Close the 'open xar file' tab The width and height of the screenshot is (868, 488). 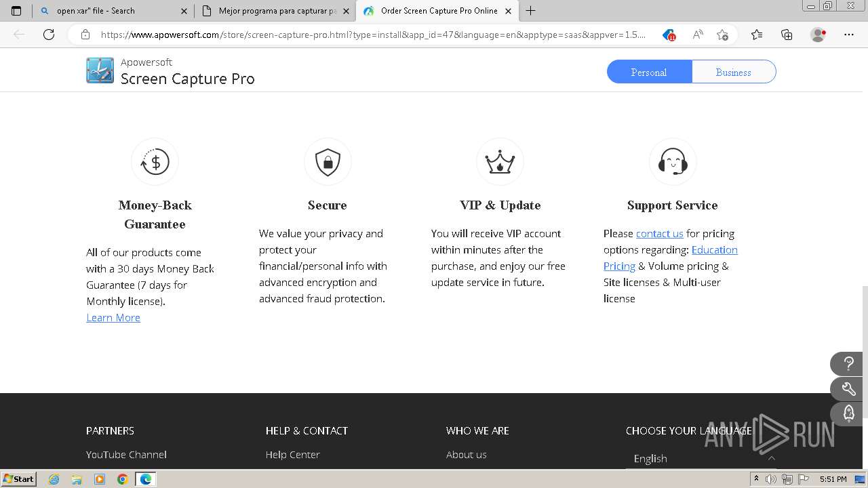(x=184, y=11)
